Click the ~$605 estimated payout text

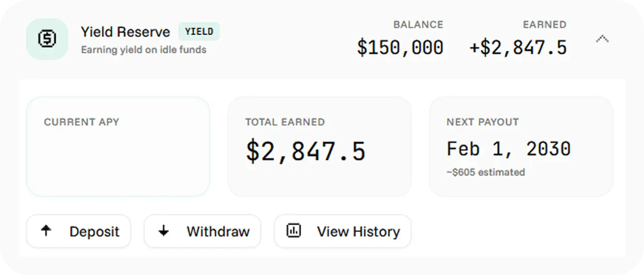tap(485, 172)
